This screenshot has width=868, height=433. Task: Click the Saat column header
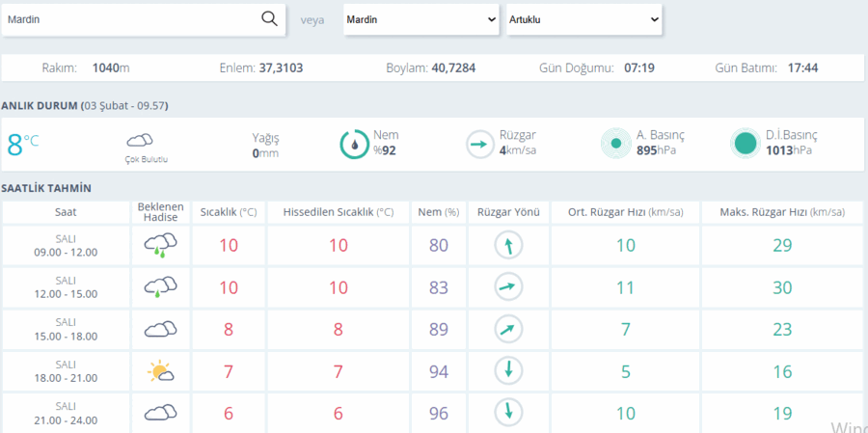coord(66,212)
